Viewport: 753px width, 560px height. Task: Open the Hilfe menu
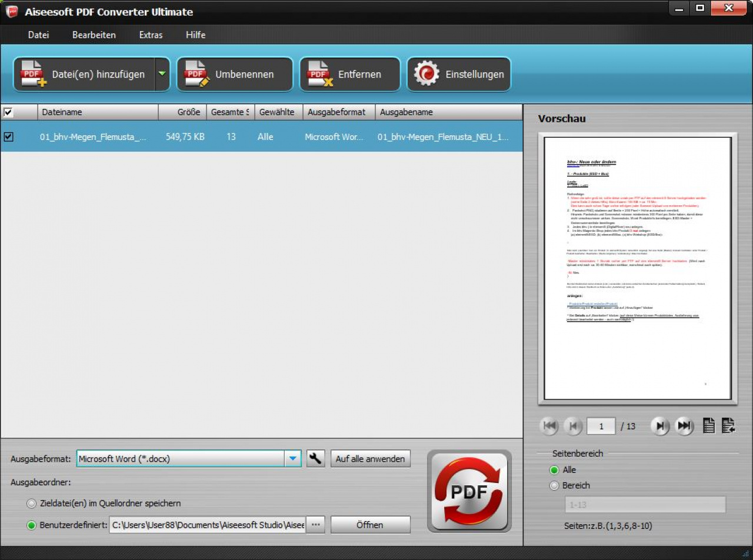coord(195,35)
